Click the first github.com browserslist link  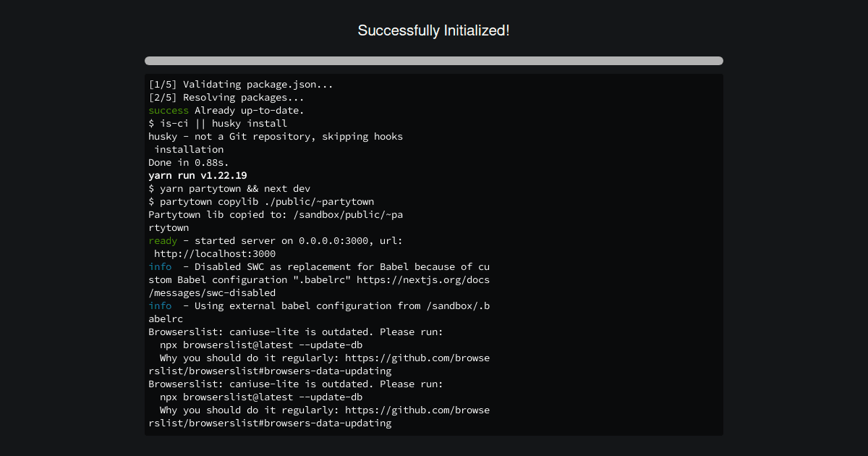point(417,358)
